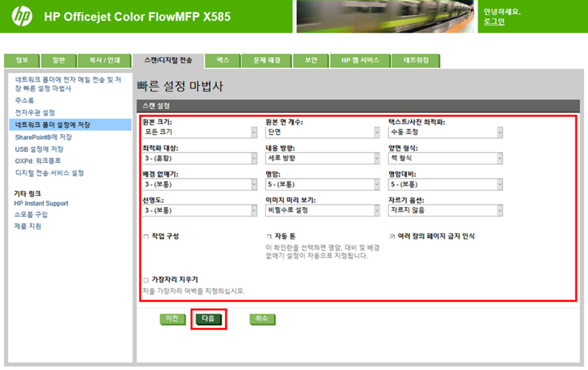The image size is (588, 370).
Task: Click the 다음 button
Action: (208, 319)
